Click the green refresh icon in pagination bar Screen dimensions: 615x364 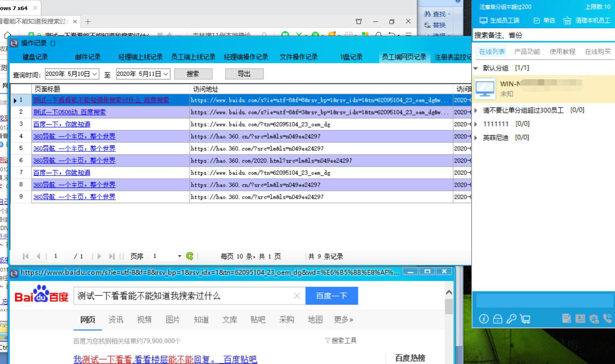(x=190, y=256)
